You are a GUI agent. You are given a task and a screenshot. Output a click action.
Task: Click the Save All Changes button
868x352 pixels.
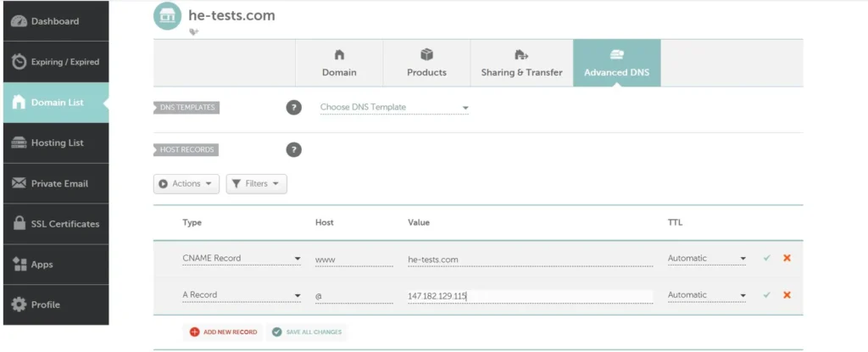tap(307, 332)
